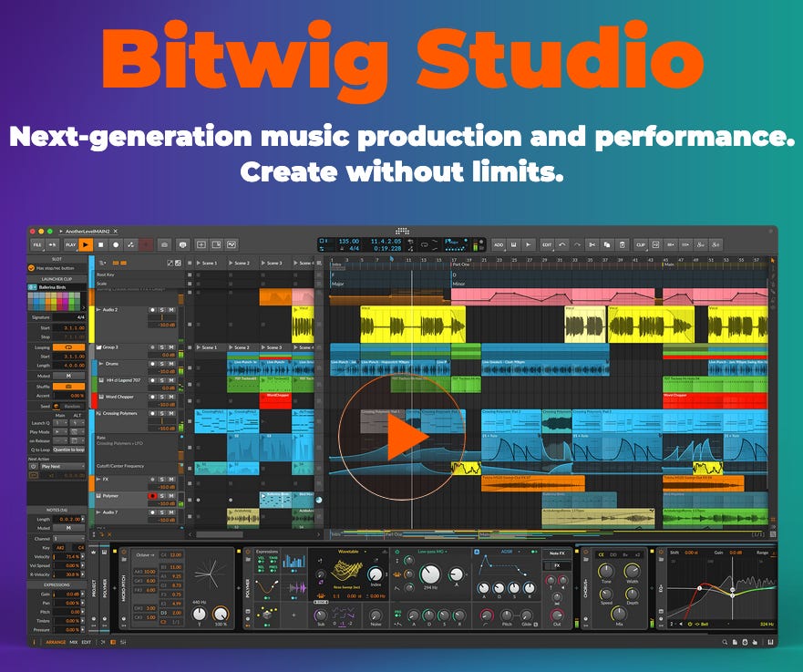Click the clip color palette swatches

(x=55, y=301)
